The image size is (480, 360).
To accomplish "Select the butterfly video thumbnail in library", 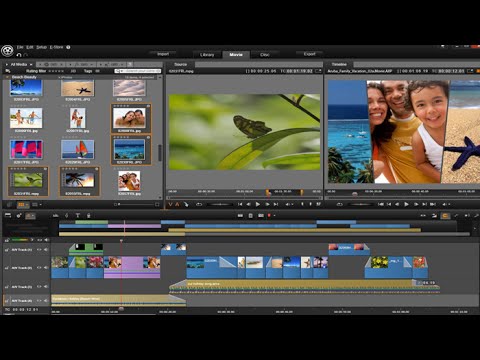I will (28, 180).
